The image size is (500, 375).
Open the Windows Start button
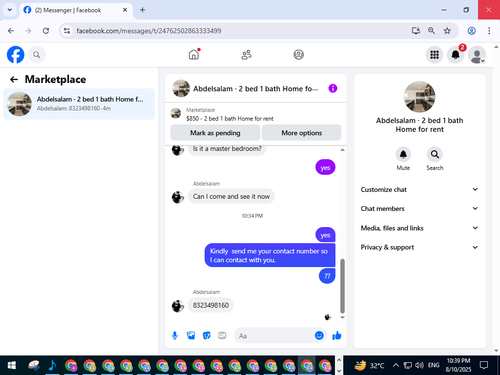[12, 365]
